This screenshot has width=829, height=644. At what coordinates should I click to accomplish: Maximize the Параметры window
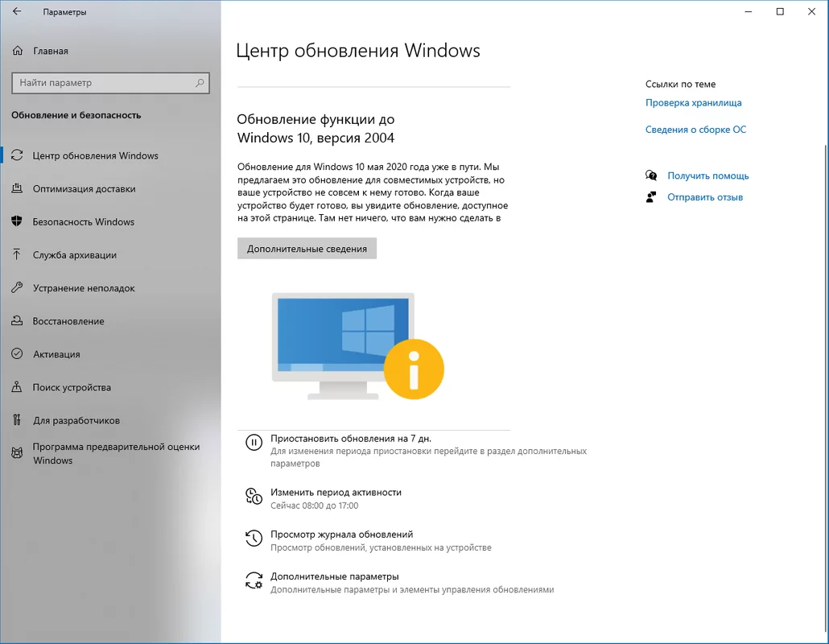point(780,11)
